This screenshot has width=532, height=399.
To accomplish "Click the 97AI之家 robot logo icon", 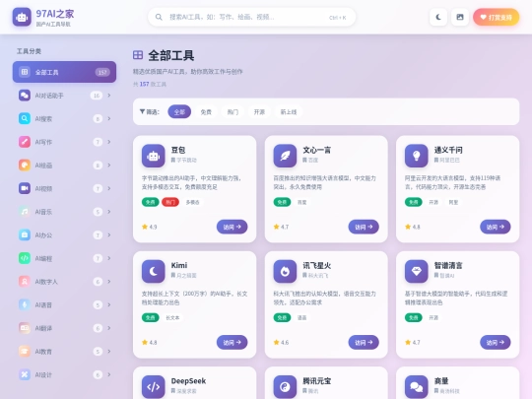I will pos(22,17).
